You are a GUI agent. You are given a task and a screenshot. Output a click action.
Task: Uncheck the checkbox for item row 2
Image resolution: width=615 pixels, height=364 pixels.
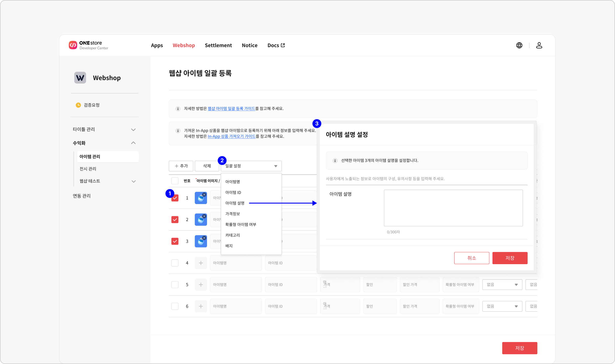pos(175,220)
